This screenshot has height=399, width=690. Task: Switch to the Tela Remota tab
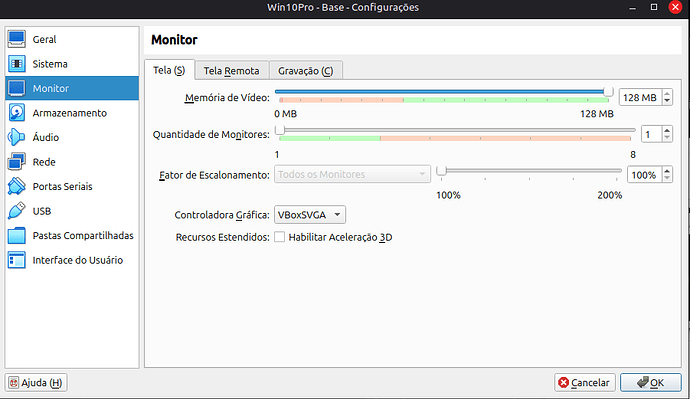point(231,70)
